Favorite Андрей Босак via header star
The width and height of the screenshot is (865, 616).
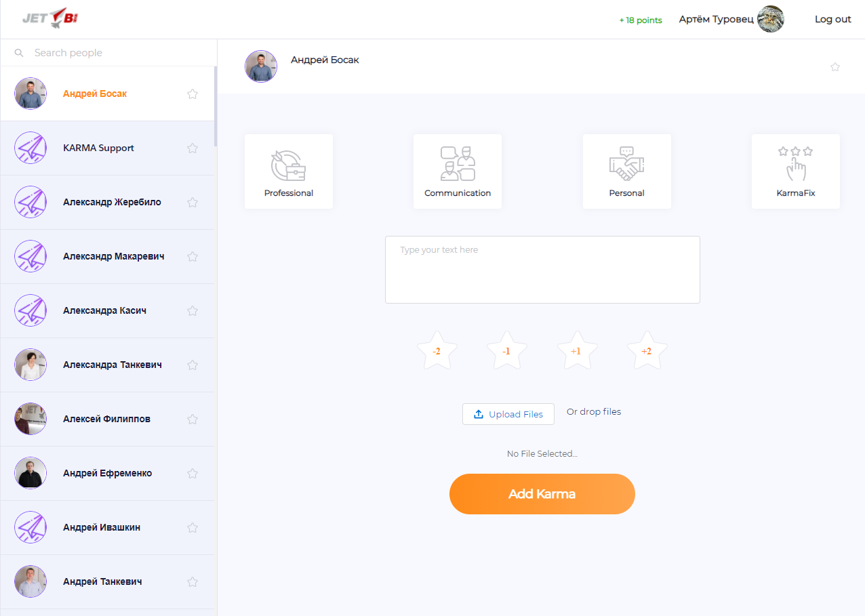(x=835, y=67)
